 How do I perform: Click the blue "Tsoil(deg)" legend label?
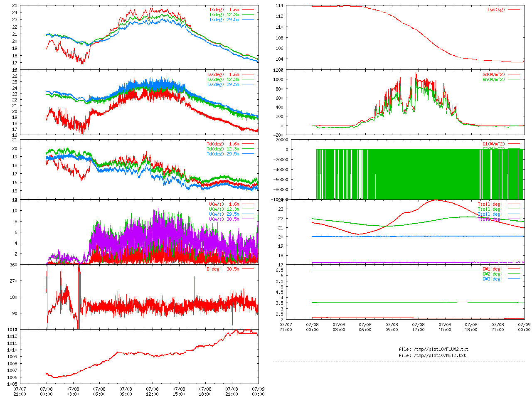[490, 214]
